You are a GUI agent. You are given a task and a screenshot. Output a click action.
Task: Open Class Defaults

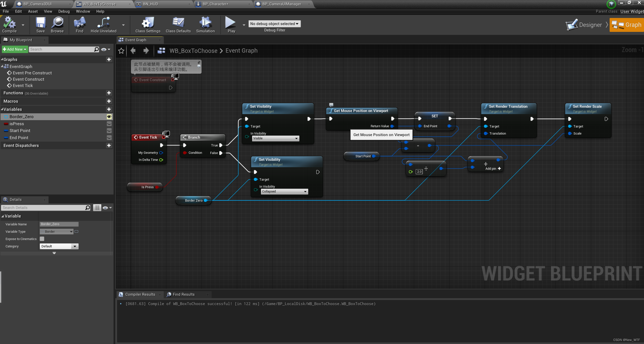pyautogui.click(x=178, y=25)
